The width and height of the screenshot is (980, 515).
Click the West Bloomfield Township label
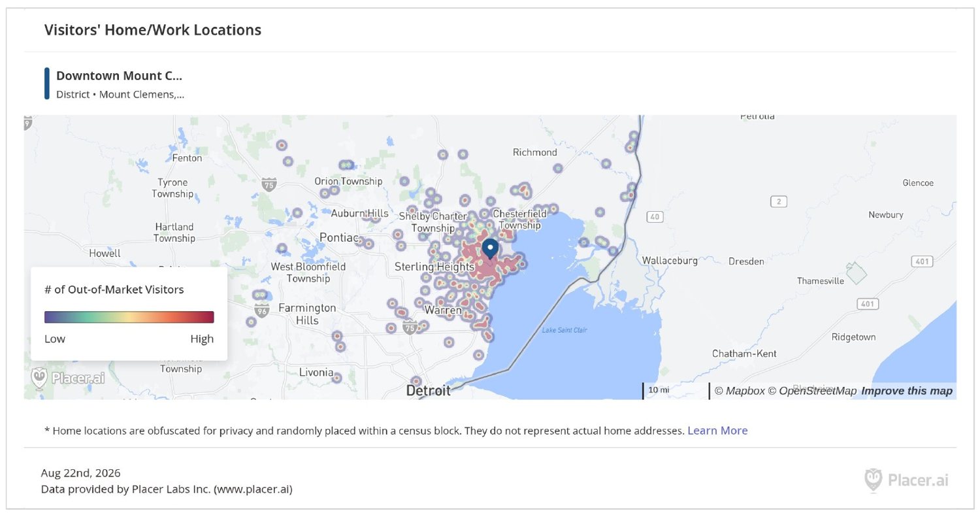click(x=308, y=273)
